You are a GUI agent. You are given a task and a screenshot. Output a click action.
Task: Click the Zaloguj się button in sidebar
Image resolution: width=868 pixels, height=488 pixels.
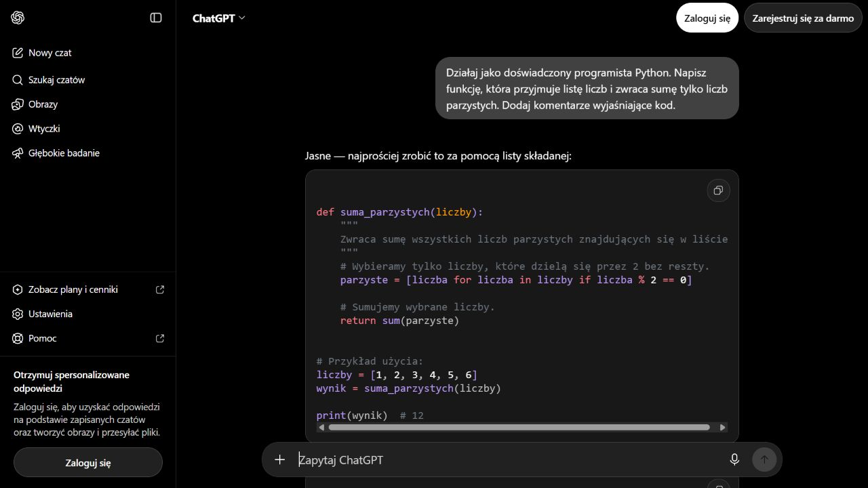click(x=88, y=463)
